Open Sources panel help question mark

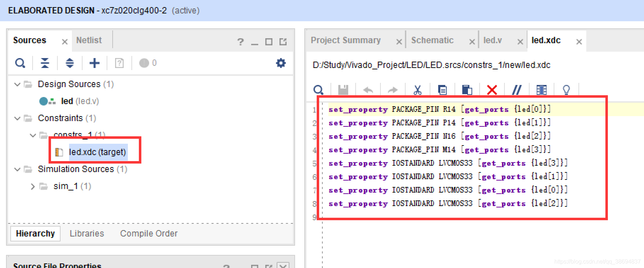point(241,42)
